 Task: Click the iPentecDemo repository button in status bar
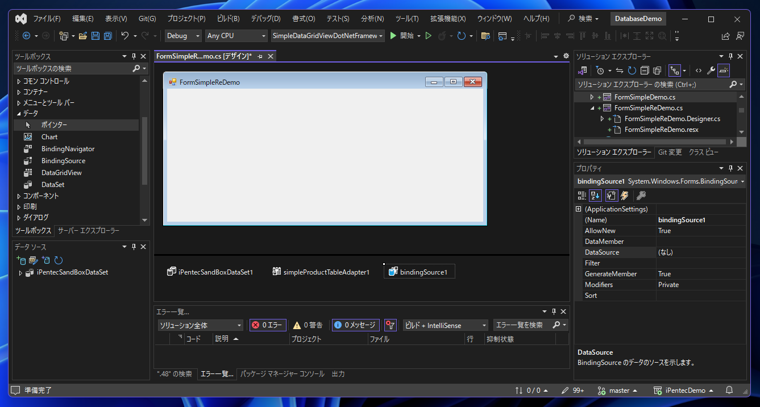pyautogui.click(x=683, y=390)
